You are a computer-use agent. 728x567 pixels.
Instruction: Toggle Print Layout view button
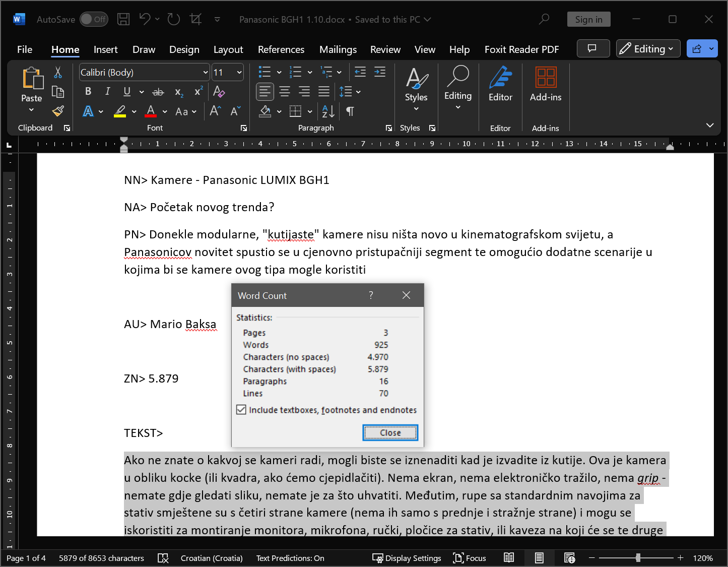(x=539, y=558)
